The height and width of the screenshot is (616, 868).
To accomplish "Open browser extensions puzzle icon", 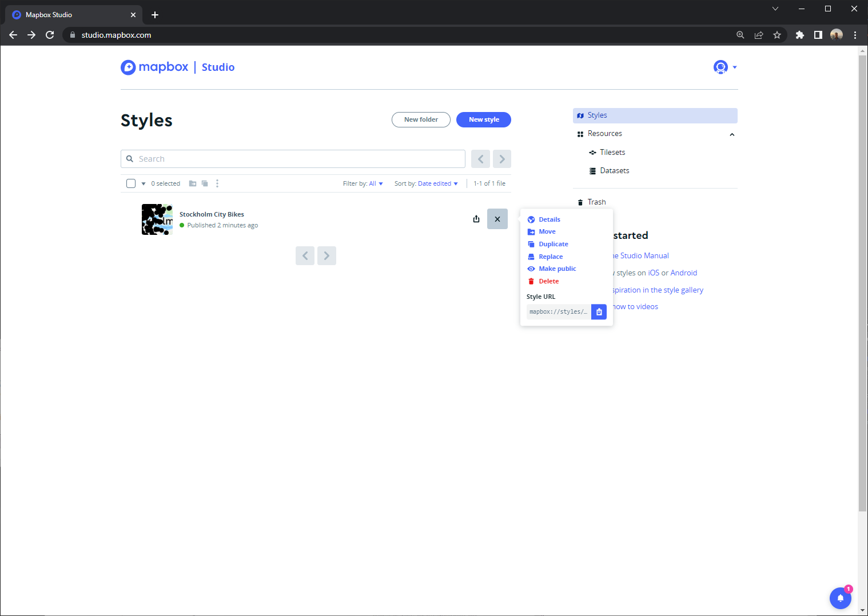I will click(x=800, y=35).
